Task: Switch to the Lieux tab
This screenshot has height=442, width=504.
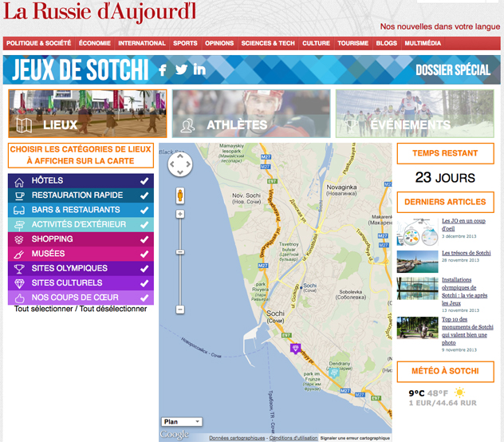Action: pos(88,113)
